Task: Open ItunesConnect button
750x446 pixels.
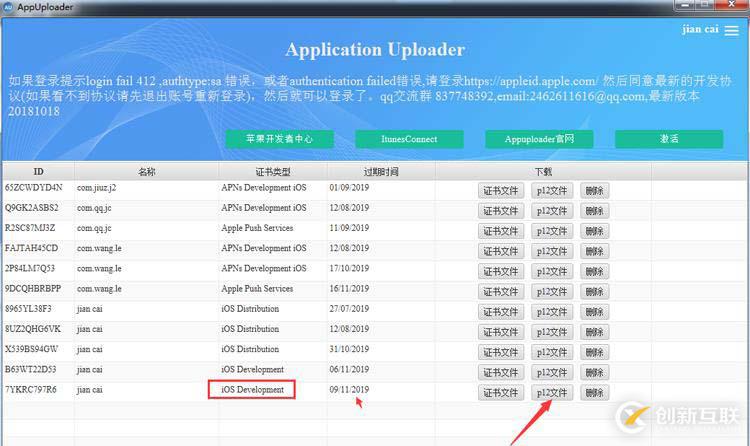Action: (x=409, y=139)
